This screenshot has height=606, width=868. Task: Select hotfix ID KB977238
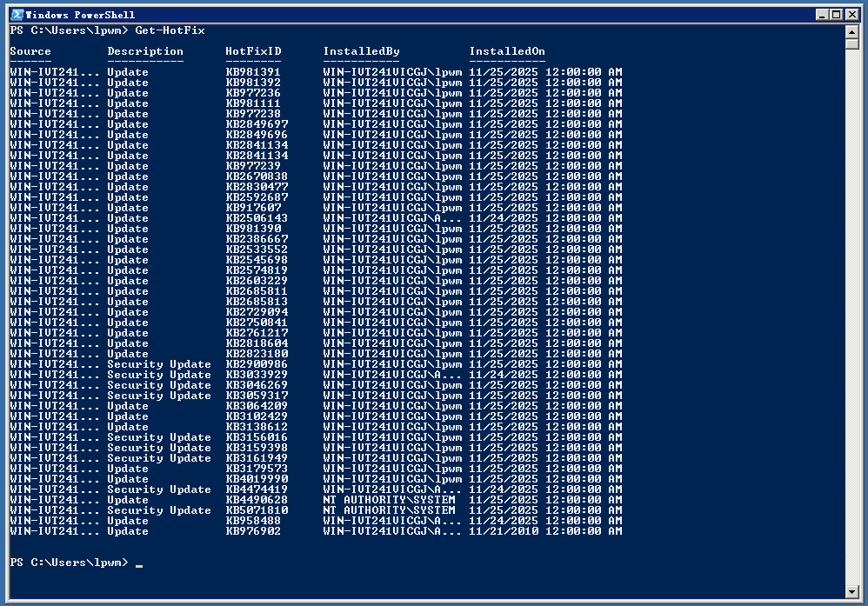(x=253, y=114)
